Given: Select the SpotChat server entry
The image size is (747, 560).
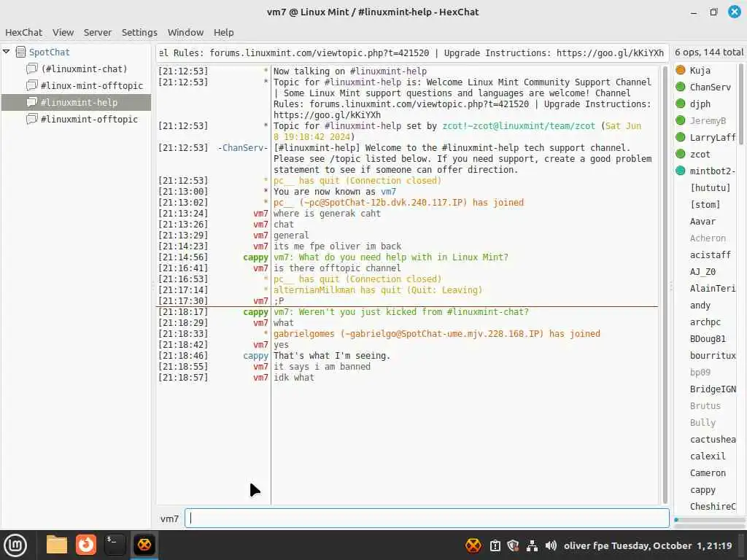Looking at the screenshot, I should click(x=49, y=52).
